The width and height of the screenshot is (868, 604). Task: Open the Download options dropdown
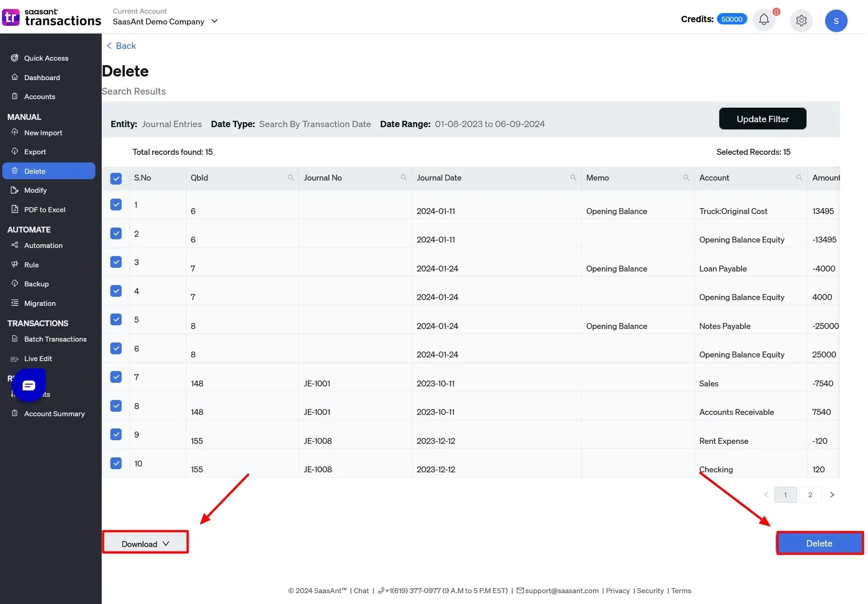(145, 543)
